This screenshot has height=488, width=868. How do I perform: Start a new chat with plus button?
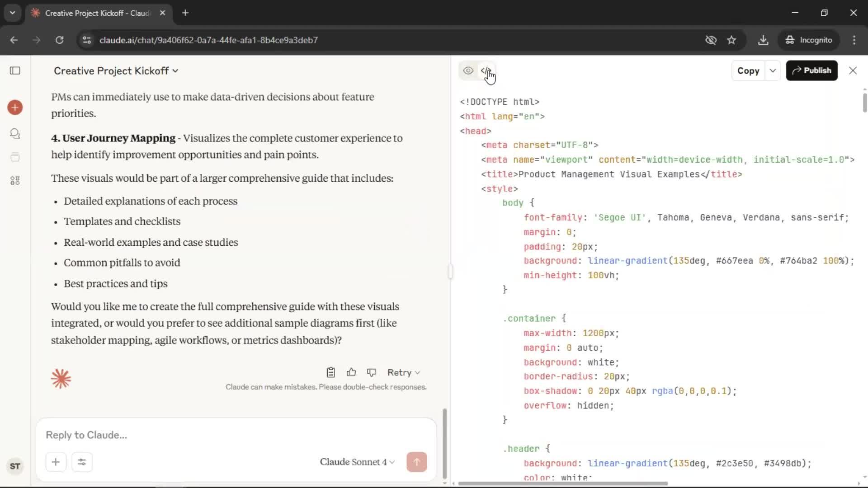click(15, 108)
